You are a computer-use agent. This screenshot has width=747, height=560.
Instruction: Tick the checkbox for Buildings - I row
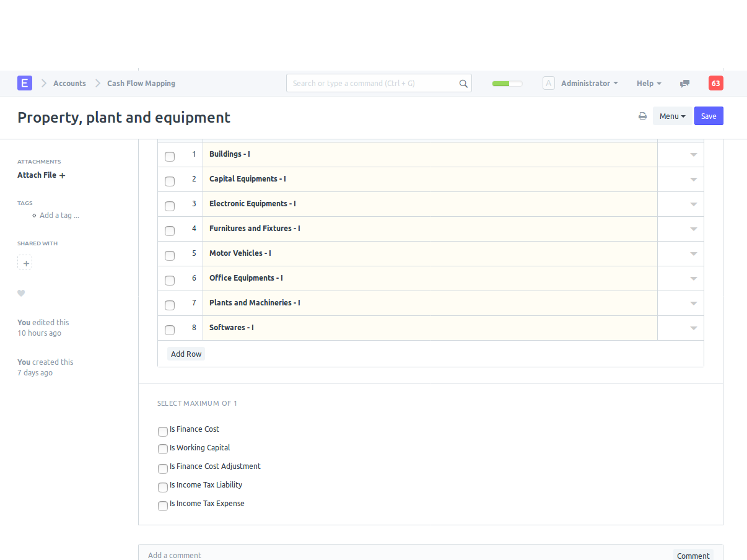click(170, 157)
